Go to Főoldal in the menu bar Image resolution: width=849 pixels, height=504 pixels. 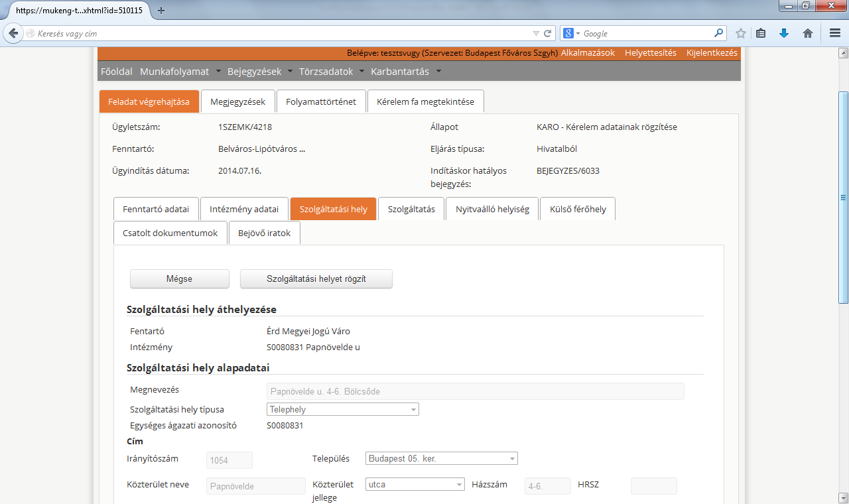pos(117,72)
